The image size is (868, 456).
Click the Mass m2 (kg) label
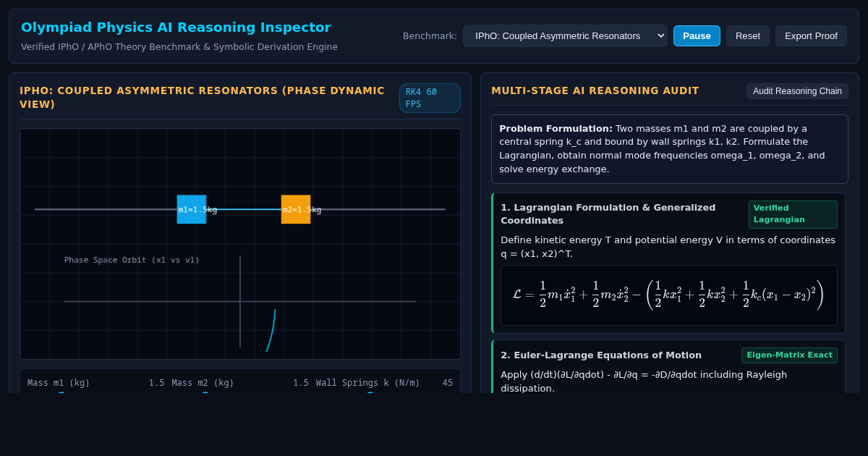[x=203, y=383]
